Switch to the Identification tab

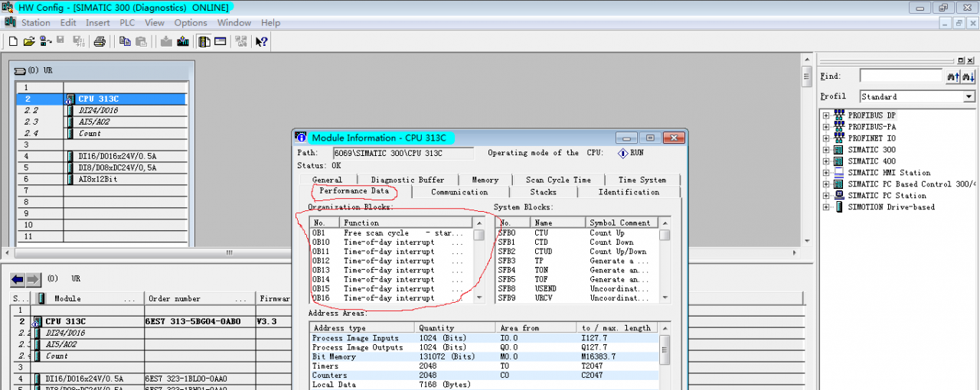pos(629,192)
